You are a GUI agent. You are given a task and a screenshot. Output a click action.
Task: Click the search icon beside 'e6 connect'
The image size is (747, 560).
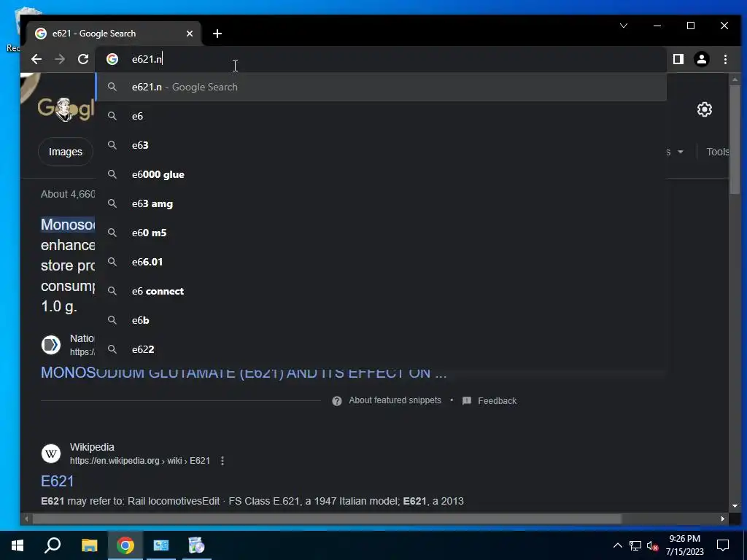(x=112, y=291)
